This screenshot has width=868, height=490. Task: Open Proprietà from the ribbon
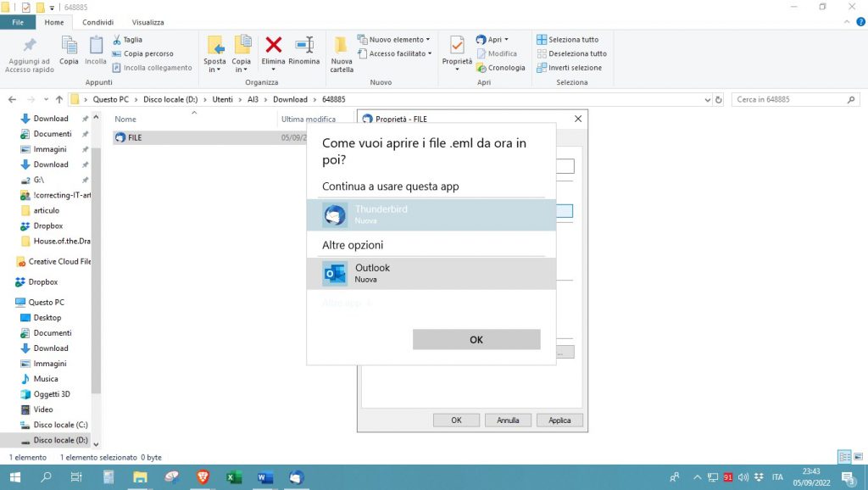[x=457, y=46]
